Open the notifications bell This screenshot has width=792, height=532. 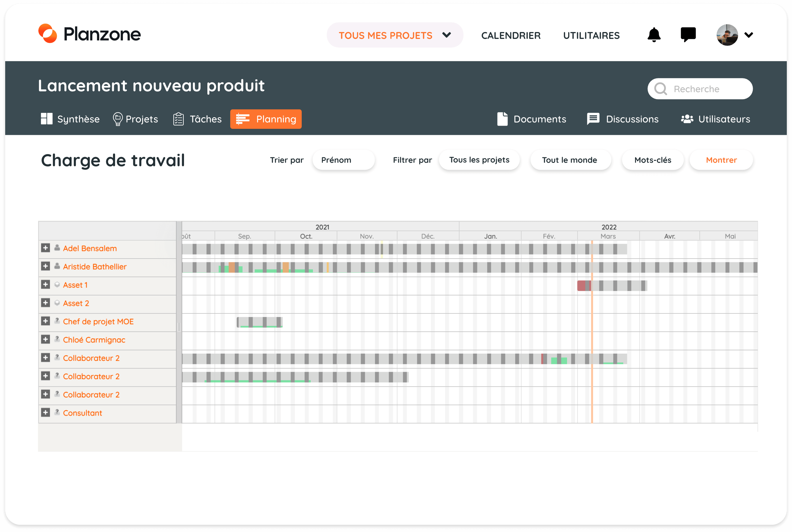pyautogui.click(x=654, y=35)
